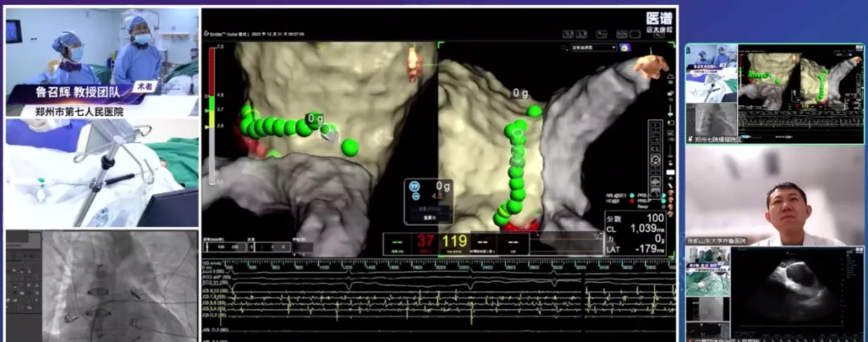The image size is (868, 342).
Task: Open the map display dropdown above right view
Action: 588,47
